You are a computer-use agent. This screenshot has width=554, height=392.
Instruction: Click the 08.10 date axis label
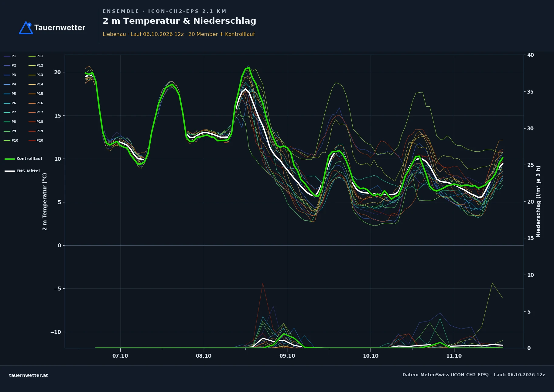[x=204, y=356]
